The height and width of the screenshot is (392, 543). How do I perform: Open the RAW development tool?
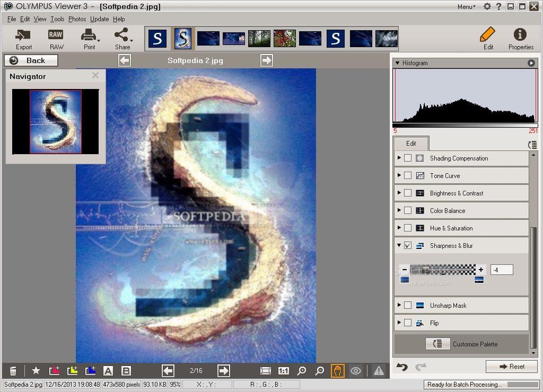tap(56, 35)
